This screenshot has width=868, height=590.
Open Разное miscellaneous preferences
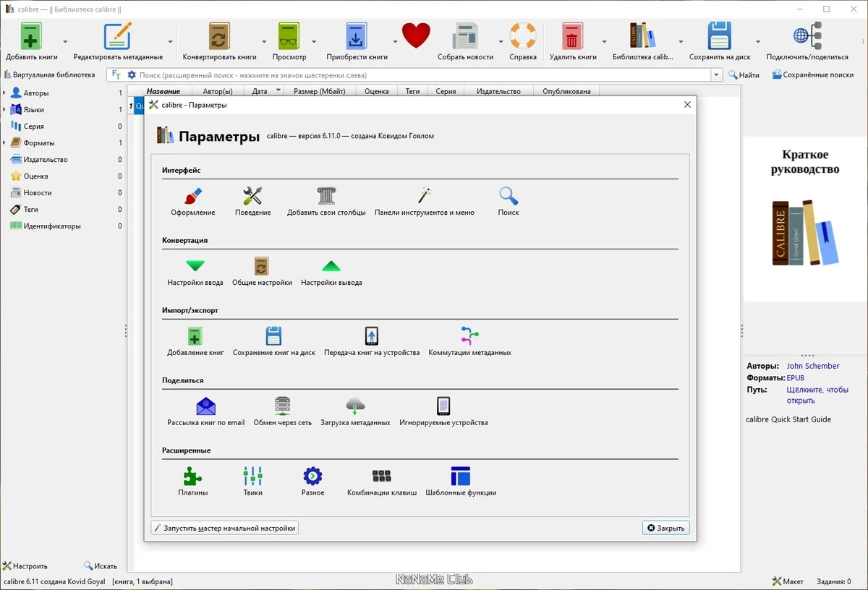(312, 482)
